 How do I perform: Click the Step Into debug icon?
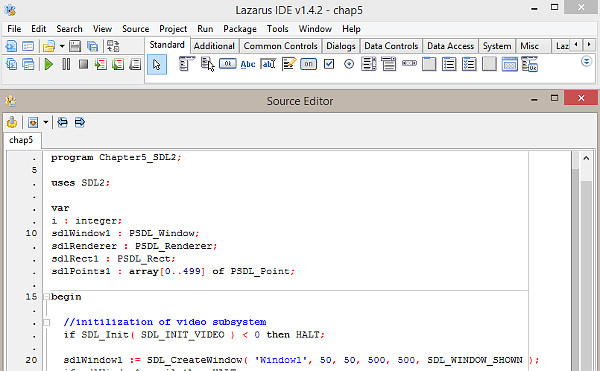tap(101, 64)
